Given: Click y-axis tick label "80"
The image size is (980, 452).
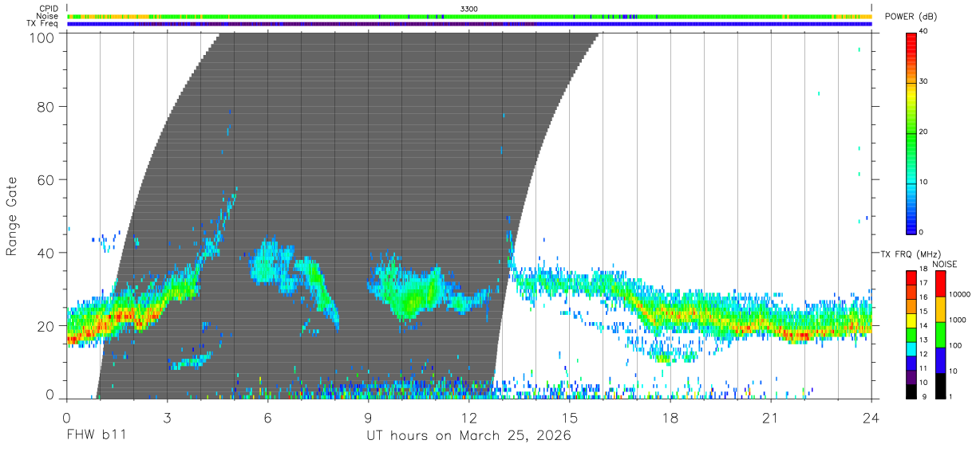Looking at the screenshot, I should pyautogui.click(x=45, y=106).
